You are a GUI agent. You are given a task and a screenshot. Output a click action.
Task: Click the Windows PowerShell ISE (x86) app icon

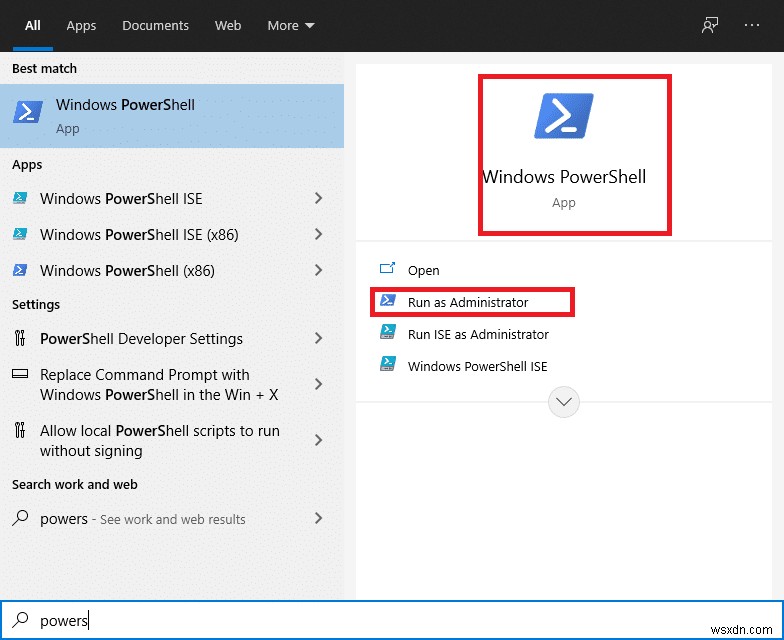click(20, 235)
